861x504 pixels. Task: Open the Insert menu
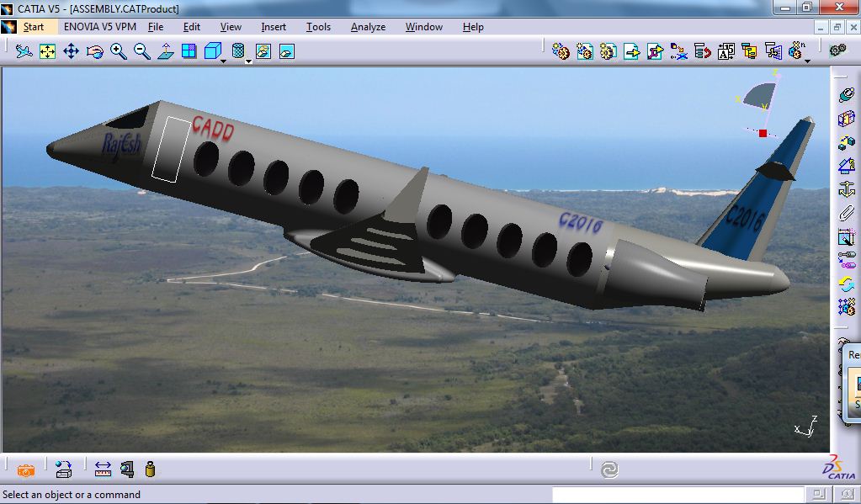click(x=274, y=27)
